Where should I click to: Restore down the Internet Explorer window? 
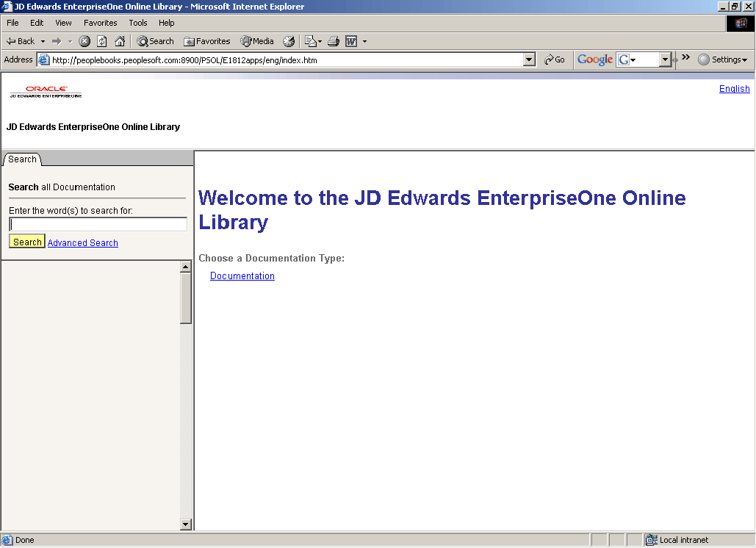point(735,7)
